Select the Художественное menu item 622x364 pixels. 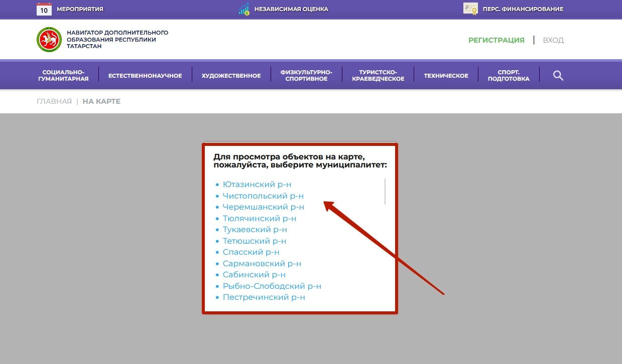231,76
